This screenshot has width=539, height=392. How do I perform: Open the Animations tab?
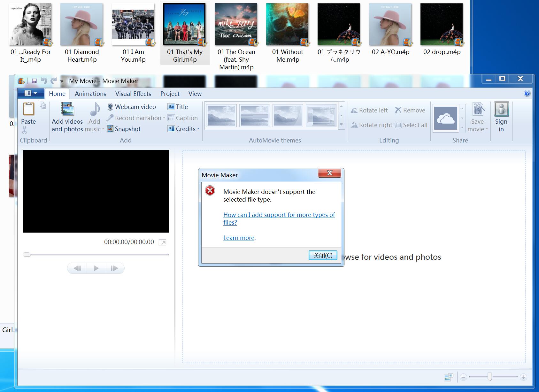click(90, 94)
